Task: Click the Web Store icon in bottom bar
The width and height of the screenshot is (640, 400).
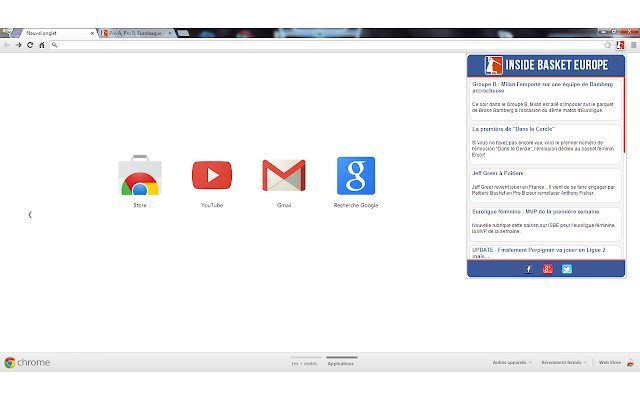Action: click(631, 362)
